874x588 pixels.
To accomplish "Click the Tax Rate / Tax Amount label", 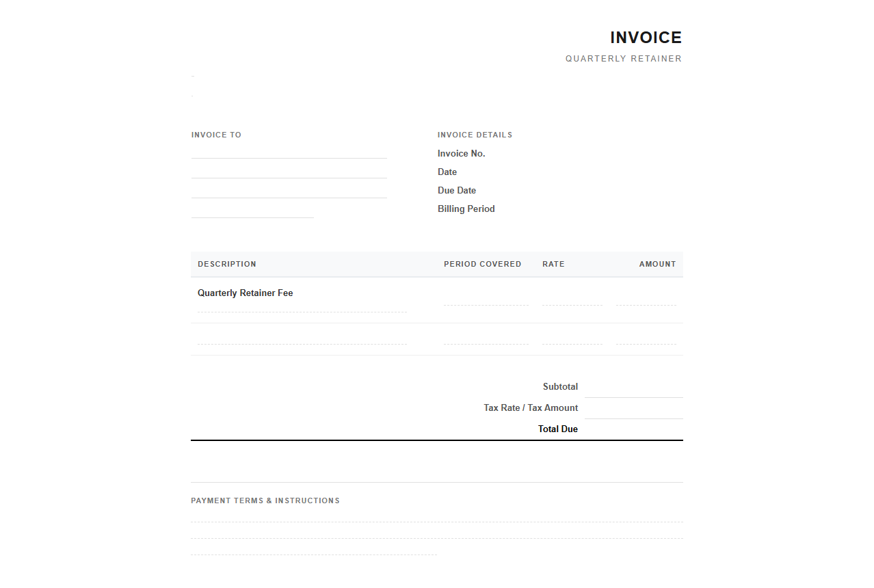I will [531, 407].
